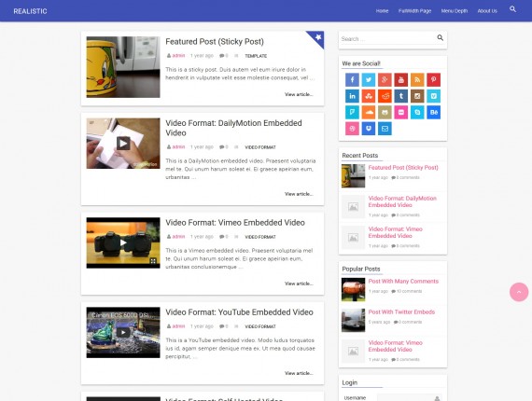Open the Post With Many Comments link
This screenshot has width=532, height=401.
tap(403, 281)
